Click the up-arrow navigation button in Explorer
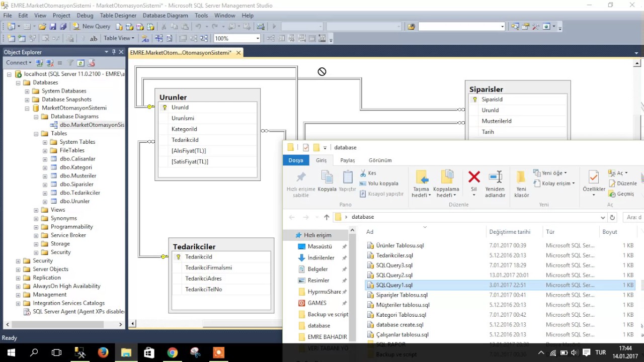 point(327,217)
